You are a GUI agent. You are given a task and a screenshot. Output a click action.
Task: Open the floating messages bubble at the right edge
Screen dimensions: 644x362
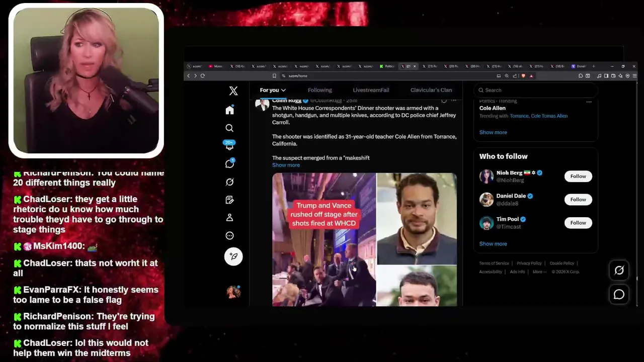(619, 294)
